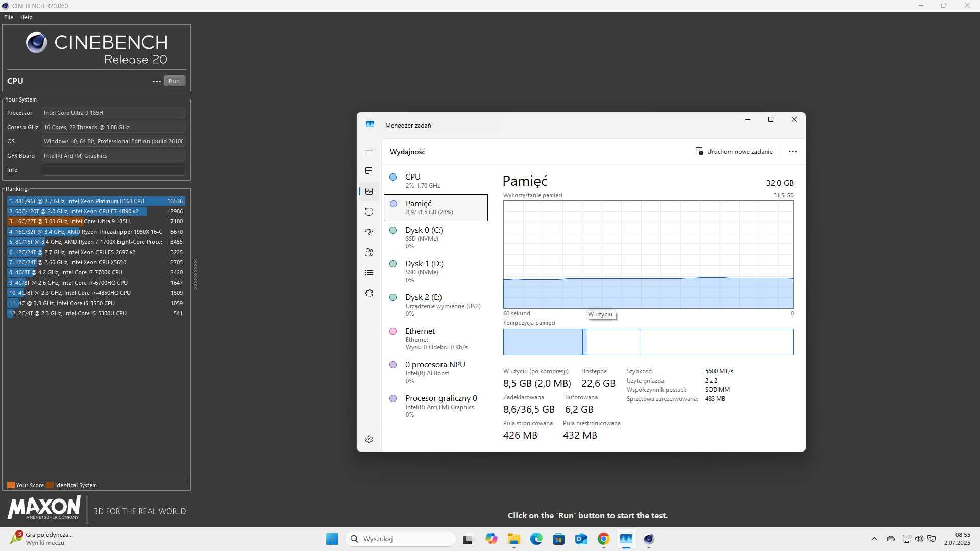980x551 pixels.
Task: Open the Services puzzle icon in Task Manager
Action: 369,293
